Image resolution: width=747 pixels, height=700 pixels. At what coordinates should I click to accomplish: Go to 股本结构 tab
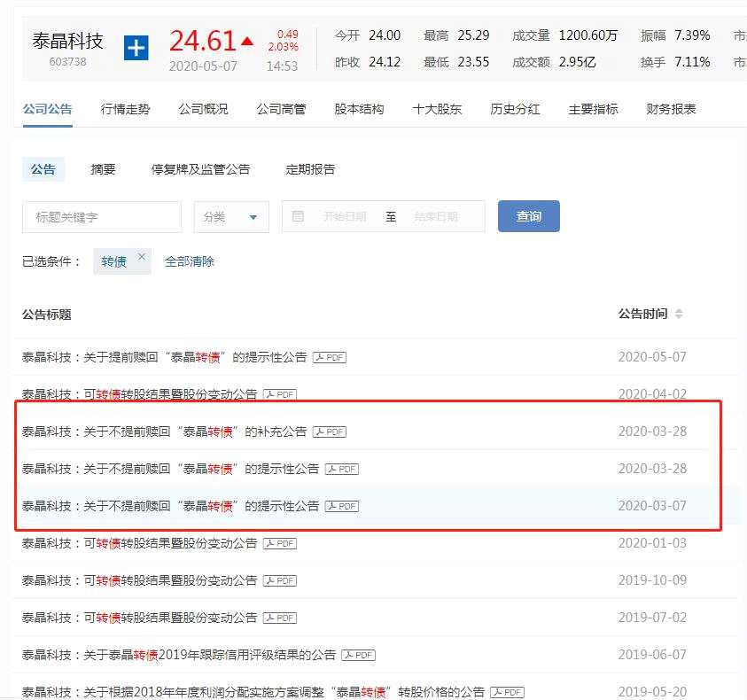point(359,109)
